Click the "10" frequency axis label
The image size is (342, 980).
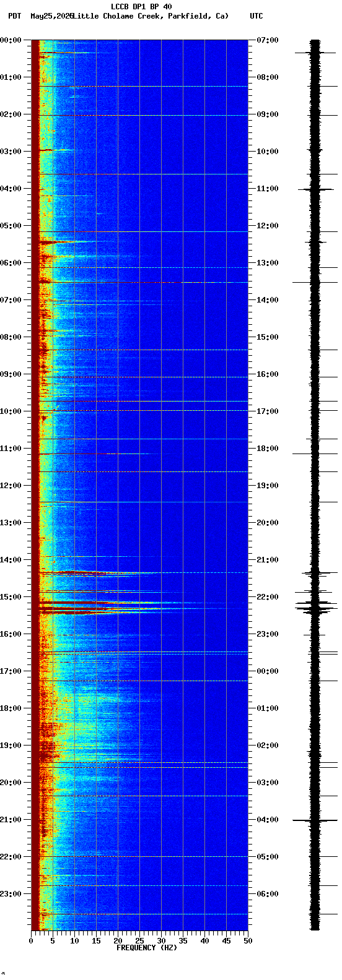tap(74, 941)
